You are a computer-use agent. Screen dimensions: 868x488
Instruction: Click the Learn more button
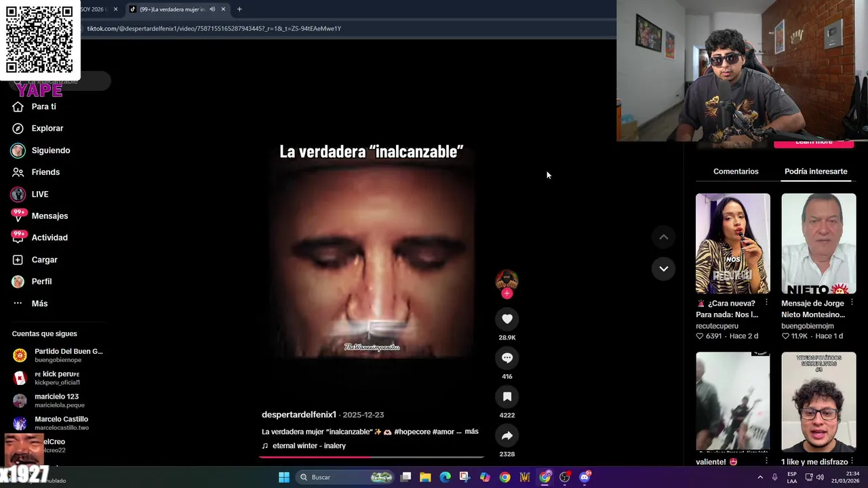(814, 143)
